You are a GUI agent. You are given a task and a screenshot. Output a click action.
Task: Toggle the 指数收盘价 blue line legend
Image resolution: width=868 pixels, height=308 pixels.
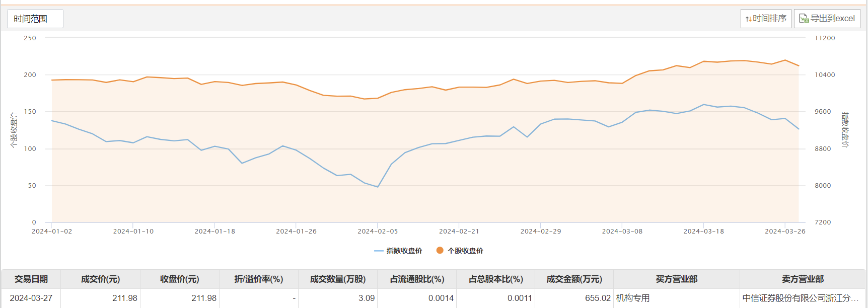pyautogui.click(x=398, y=251)
